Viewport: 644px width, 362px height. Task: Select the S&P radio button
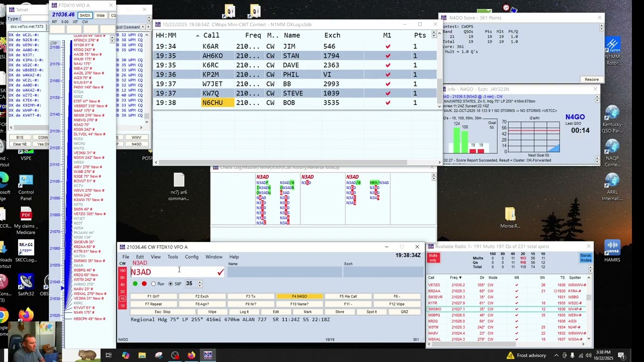pos(171,284)
